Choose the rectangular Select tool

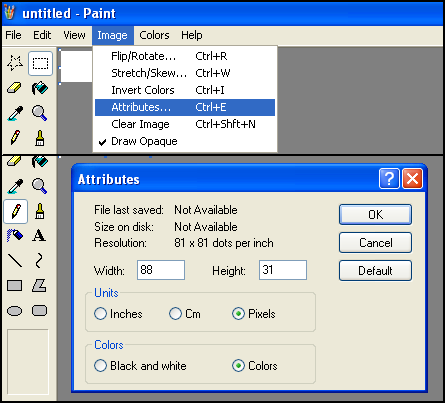pyautogui.click(x=40, y=63)
